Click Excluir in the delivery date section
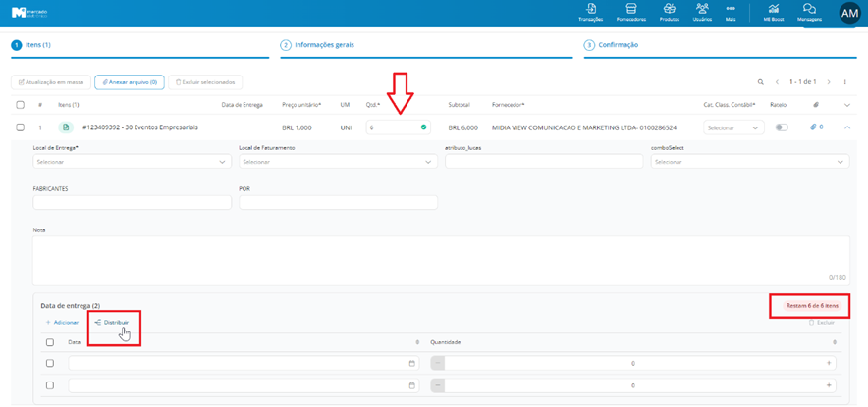868x407 pixels. pyautogui.click(x=821, y=322)
